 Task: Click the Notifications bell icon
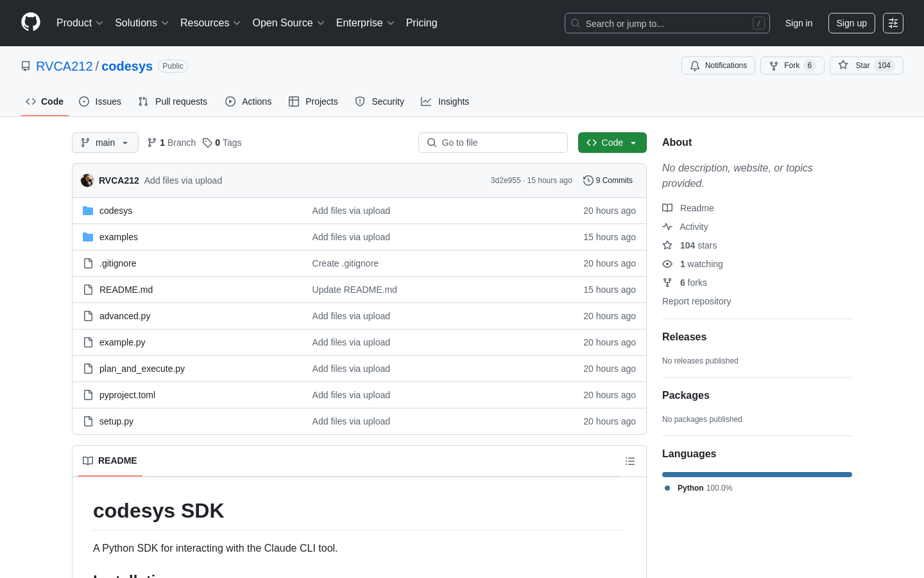[695, 66]
